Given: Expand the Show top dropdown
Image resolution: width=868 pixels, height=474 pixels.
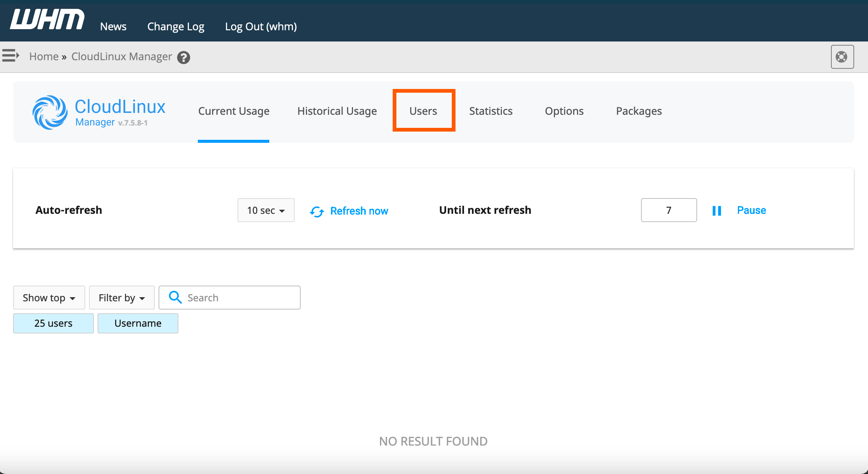Looking at the screenshot, I should (x=49, y=298).
